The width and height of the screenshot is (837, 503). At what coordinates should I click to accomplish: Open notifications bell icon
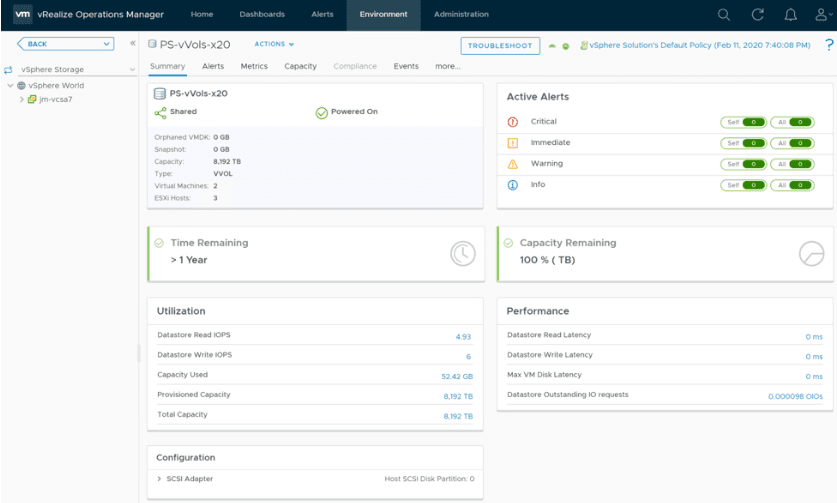(791, 14)
